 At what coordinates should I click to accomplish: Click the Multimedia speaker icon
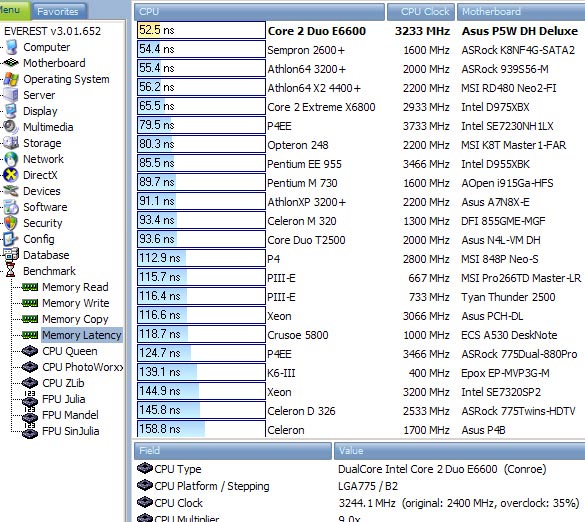click(11, 127)
